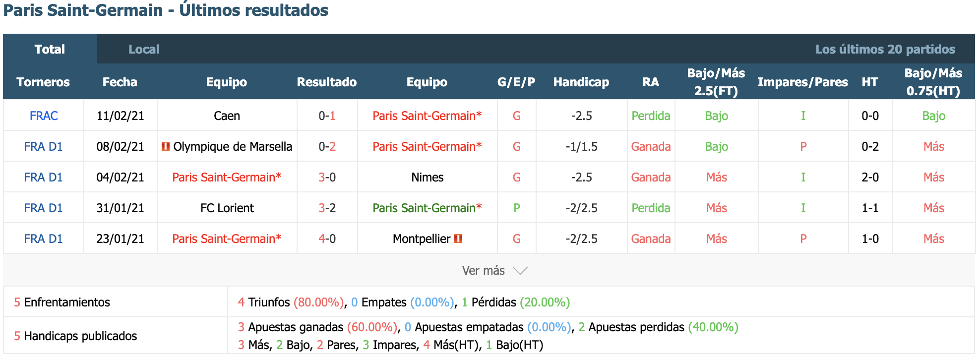Viewport: 980px width, 358px height.
Task: Click the Impares/Pares column header
Action: (803, 82)
